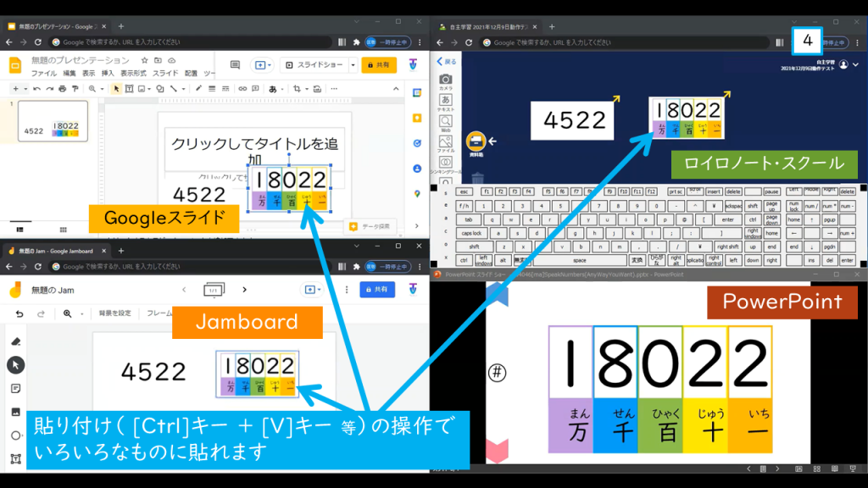This screenshot has height=488, width=868.
Task: Click the space key on the on-screen keyboard
Action: tap(580, 260)
